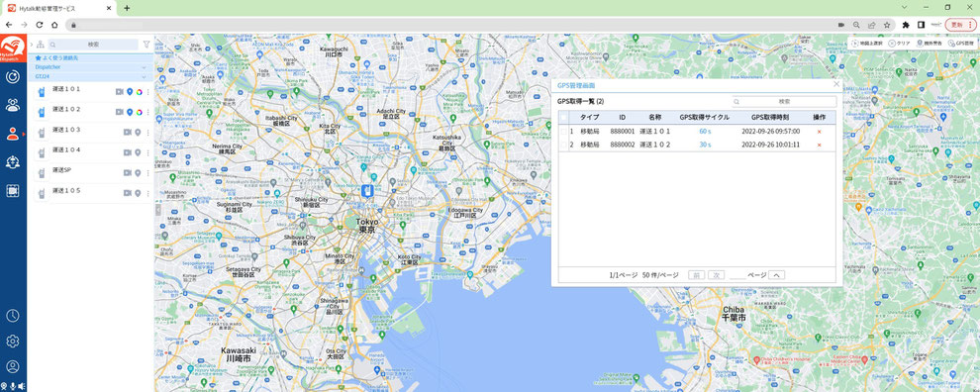
Task: Open more options for 運送１０３
Action: point(148,133)
